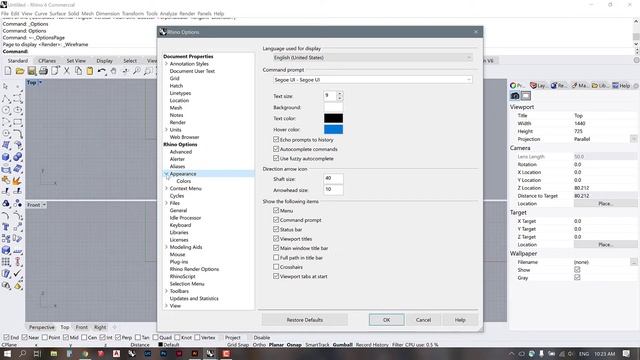Enable Full path in title bar

[x=276, y=258]
